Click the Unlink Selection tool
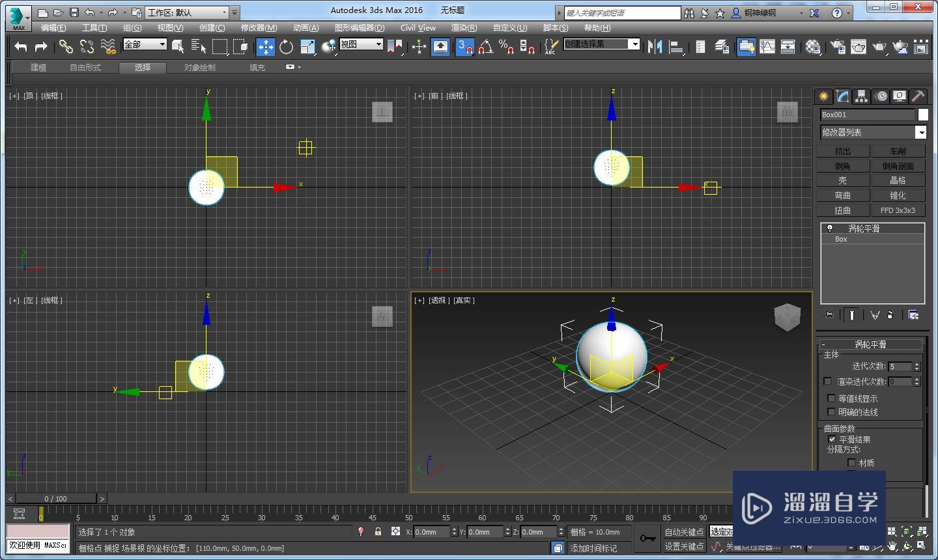938x560 pixels. coord(87,46)
